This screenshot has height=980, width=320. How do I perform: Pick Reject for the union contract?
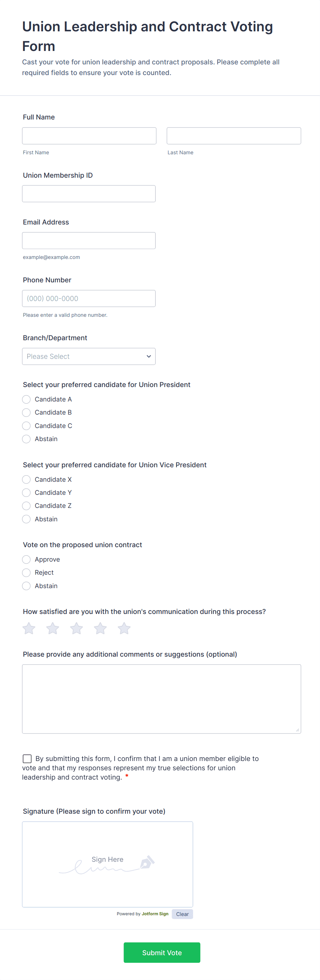26,573
